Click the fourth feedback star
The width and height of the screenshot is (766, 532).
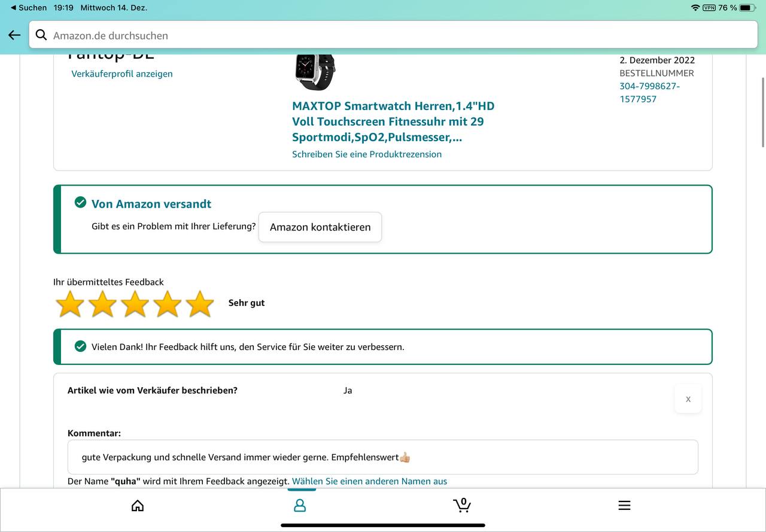(168, 303)
